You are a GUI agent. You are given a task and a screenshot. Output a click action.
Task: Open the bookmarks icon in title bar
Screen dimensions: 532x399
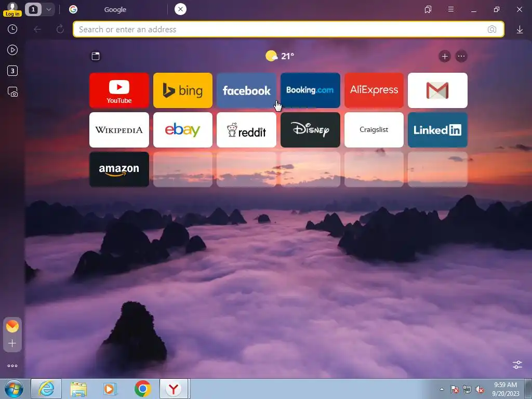coord(428,9)
